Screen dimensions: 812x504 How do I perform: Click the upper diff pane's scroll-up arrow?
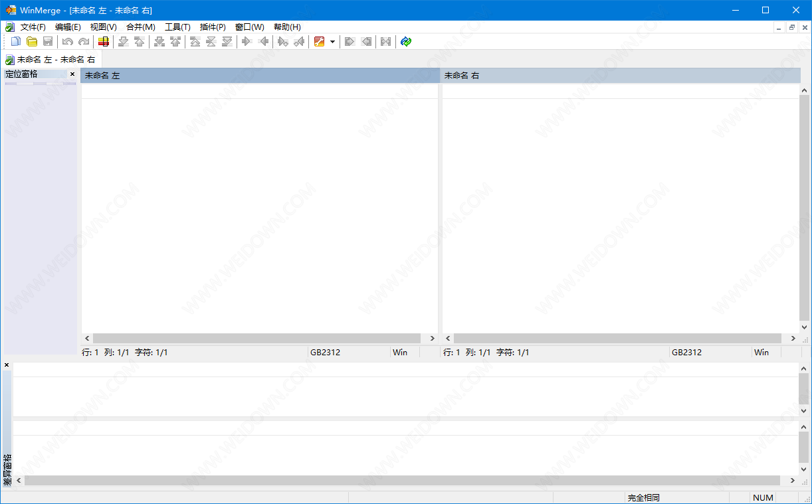(805, 368)
